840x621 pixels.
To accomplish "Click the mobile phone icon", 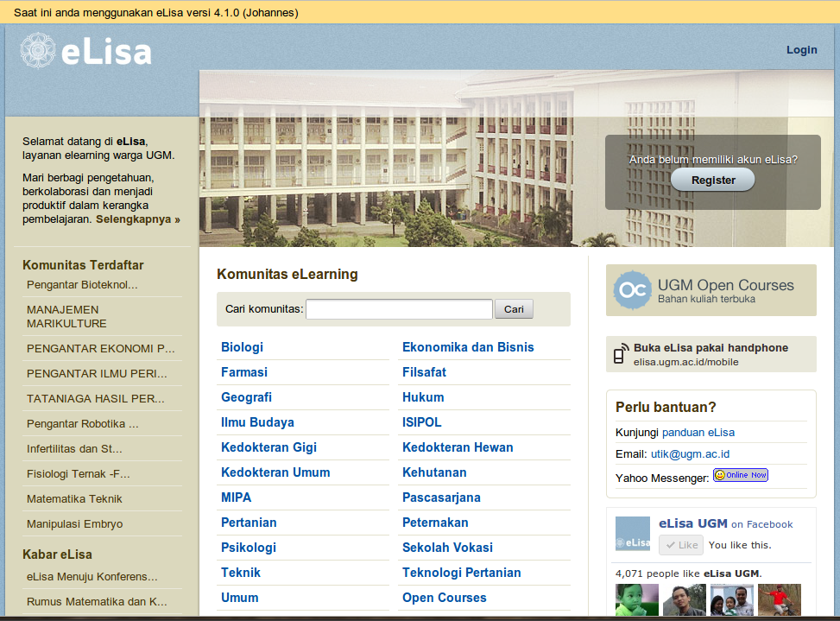I will [620, 354].
